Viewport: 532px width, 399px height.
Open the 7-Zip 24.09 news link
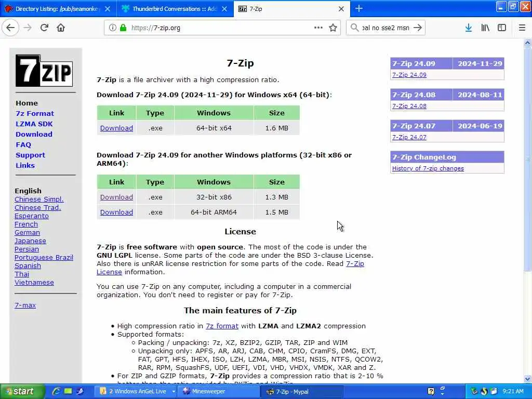[409, 75]
